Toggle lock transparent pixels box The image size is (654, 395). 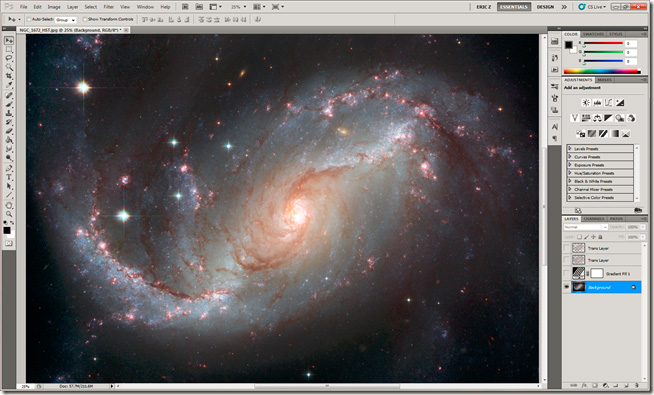click(579, 237)
